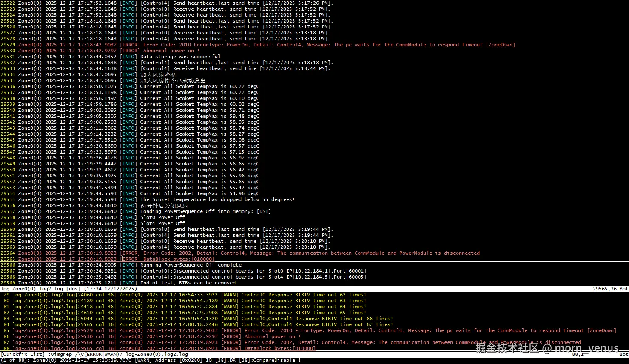Image resolution: width=629 pixels, height=364 pixels.
Task: Click line 29564 with Error Code 2002
Action: coord(240,253)
